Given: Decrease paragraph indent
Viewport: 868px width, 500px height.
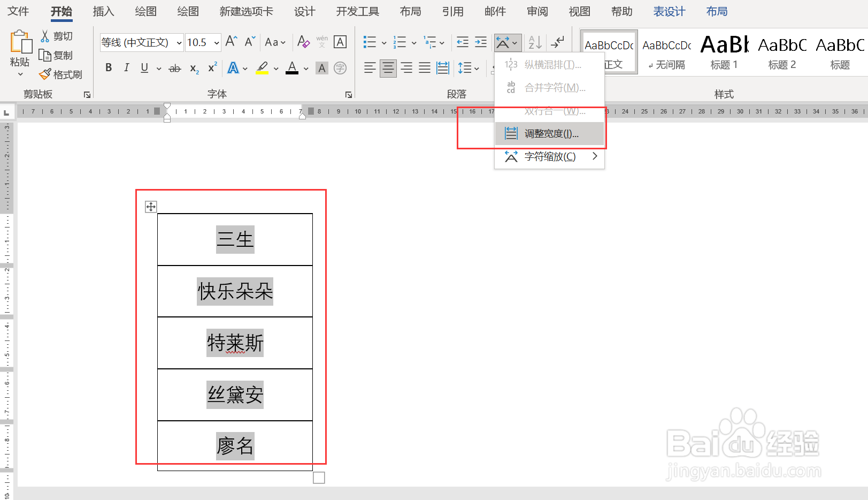Looking at the screenshot, I should [x=463, y=42].
